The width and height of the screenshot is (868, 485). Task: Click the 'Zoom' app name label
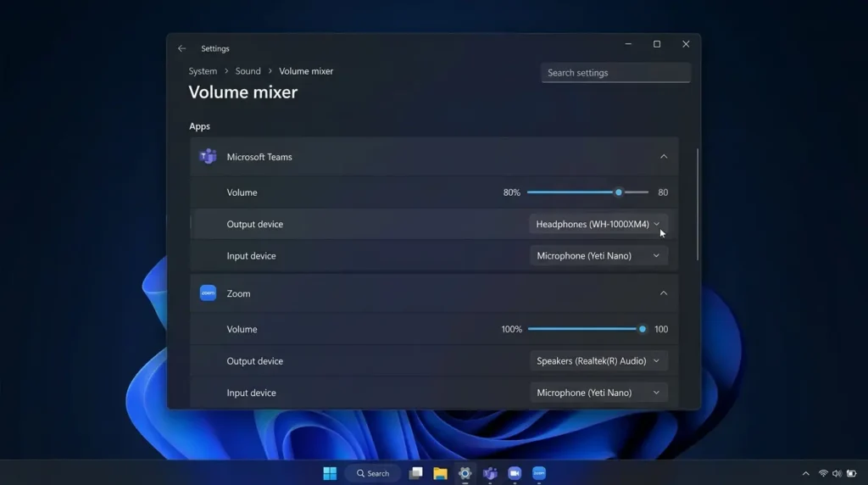point(238,293)
